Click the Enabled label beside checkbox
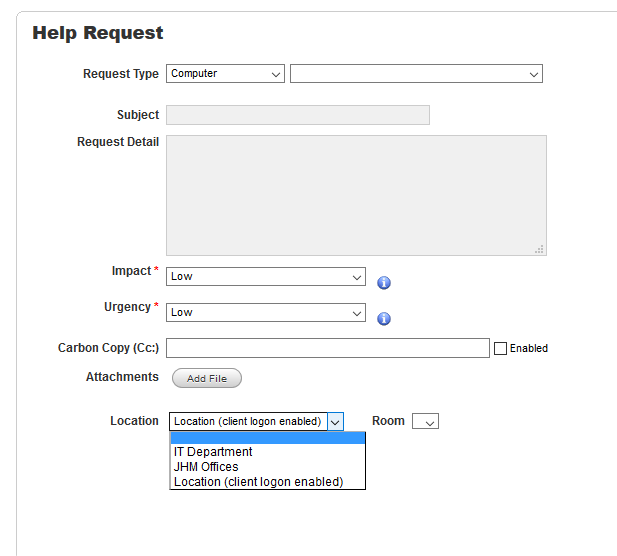 (529, 349)
